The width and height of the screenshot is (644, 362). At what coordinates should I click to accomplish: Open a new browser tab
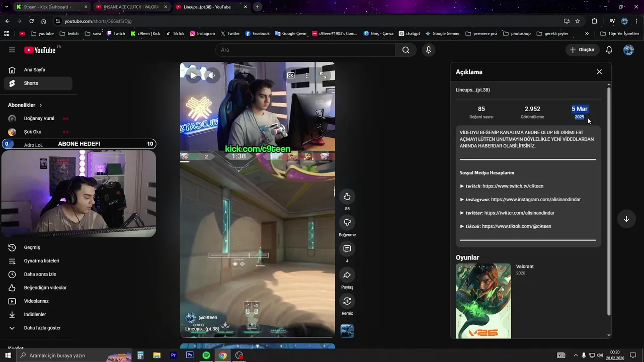coord(257,7)
